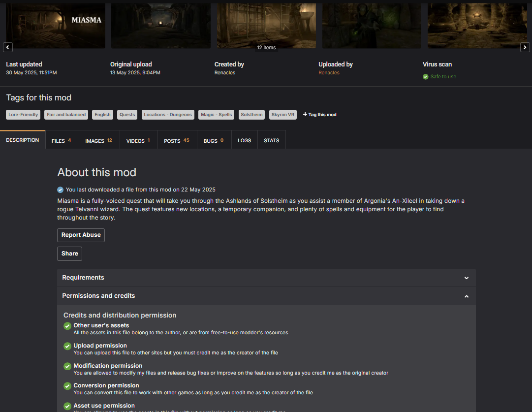Click the Requirements chevron down arrow
The width and height of the screenshot is (532, 412).
click(x=467, y=278)
